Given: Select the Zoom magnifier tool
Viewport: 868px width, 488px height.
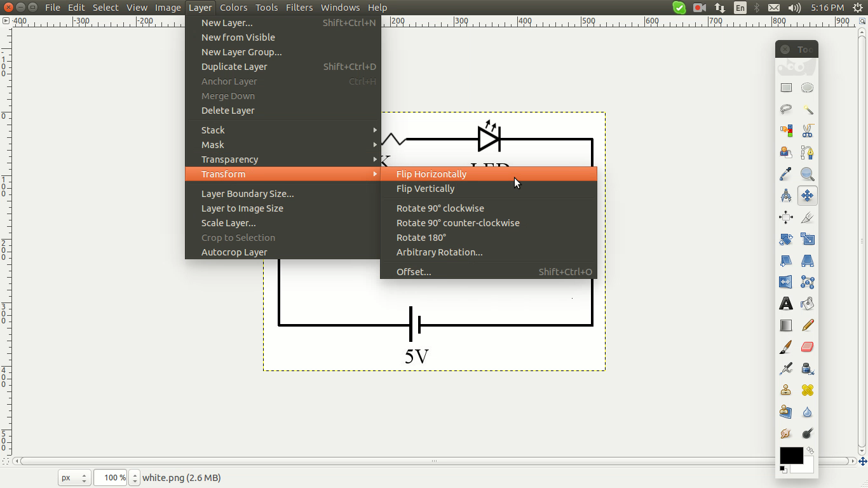Looking at the screenshot, I should click(808, 174).
